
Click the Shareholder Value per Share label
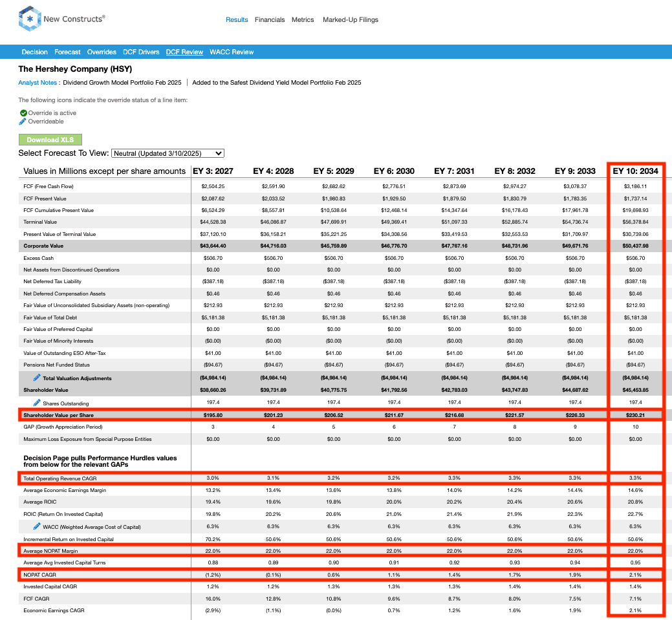pos(59,415)
